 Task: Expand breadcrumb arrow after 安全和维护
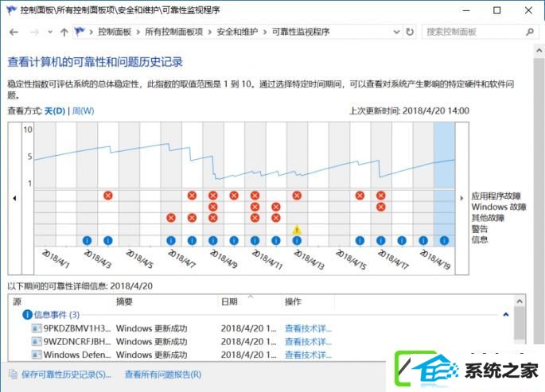[265, 33]
